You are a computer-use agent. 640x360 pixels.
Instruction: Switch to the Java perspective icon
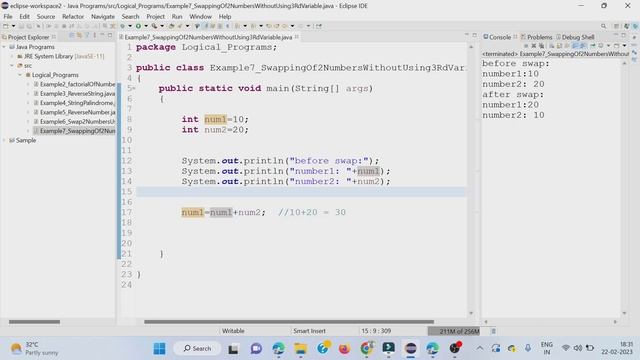click(627, 26)
